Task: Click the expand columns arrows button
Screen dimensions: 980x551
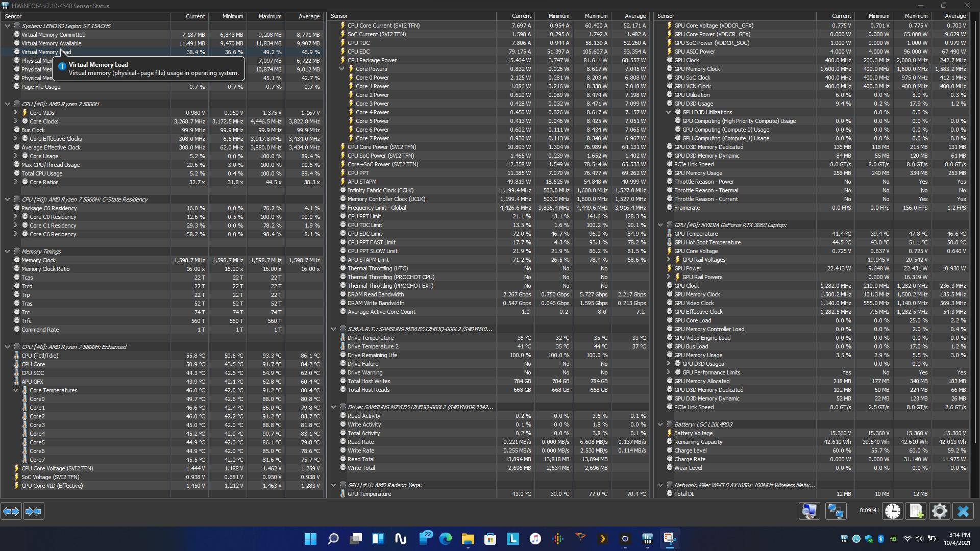Action: pos(11,511)
